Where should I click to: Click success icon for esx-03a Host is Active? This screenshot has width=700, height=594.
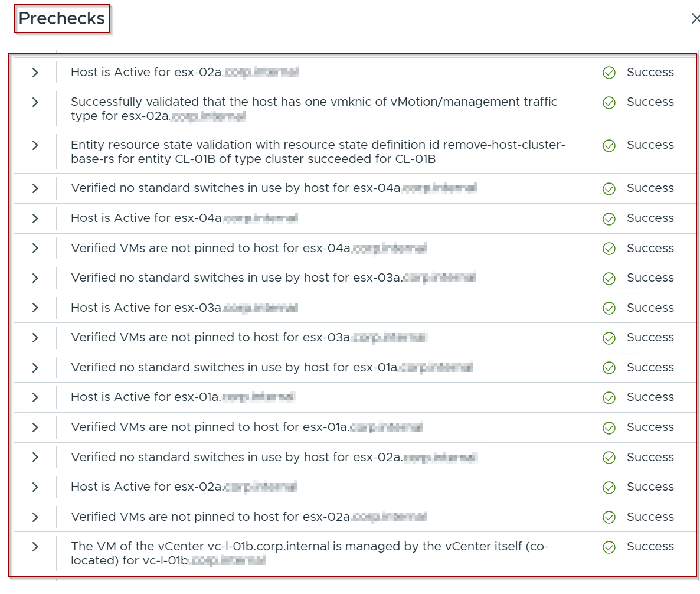tap(609, 308)
